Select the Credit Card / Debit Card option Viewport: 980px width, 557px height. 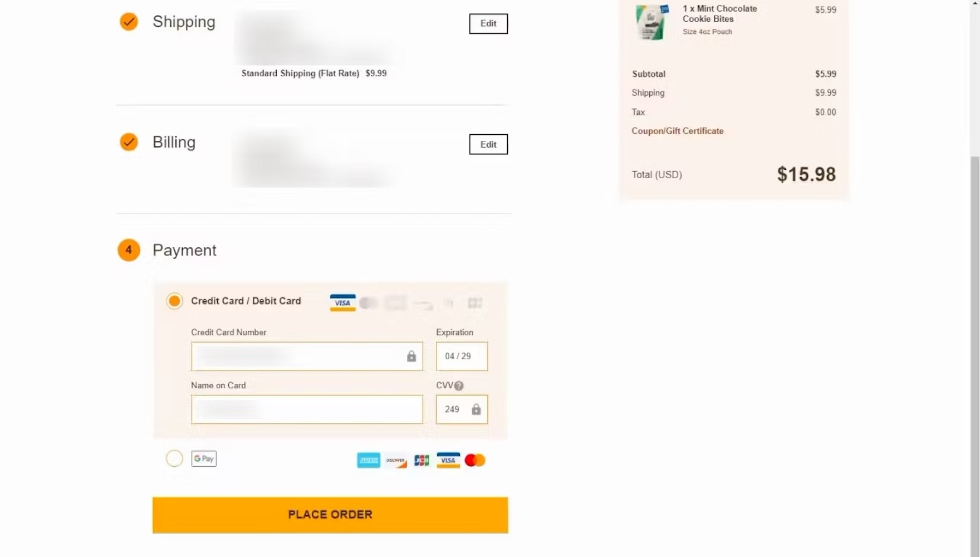(174, 301)
